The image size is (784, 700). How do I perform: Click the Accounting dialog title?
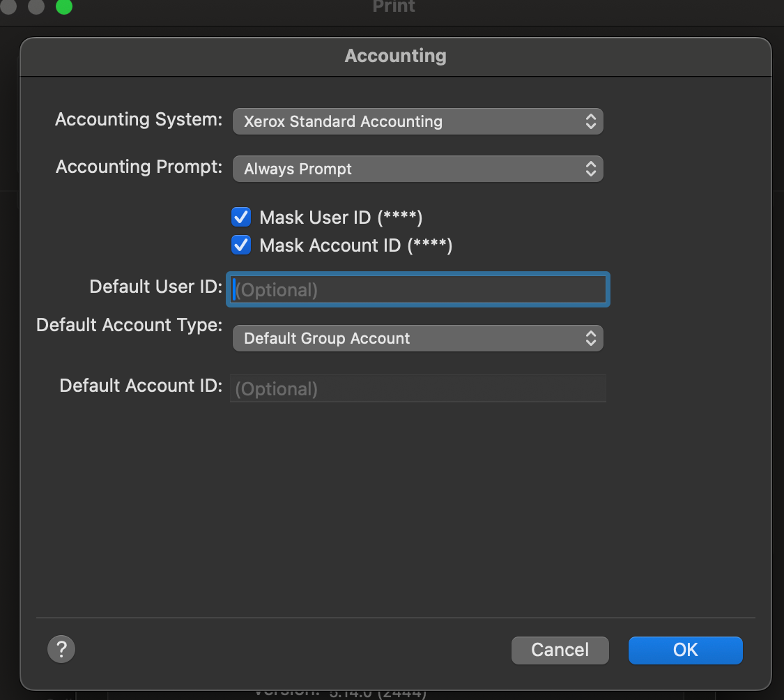pyautogui.click(x=395, y=56)
